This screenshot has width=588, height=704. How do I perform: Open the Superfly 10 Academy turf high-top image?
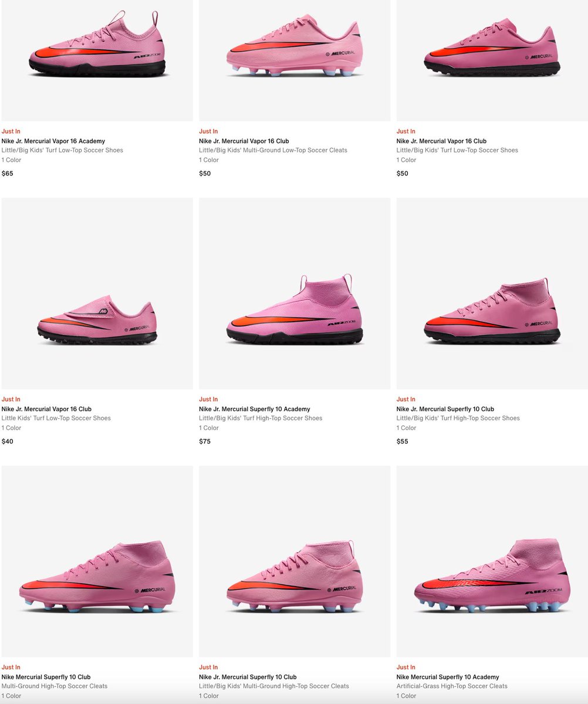click(x=295, y=293)
